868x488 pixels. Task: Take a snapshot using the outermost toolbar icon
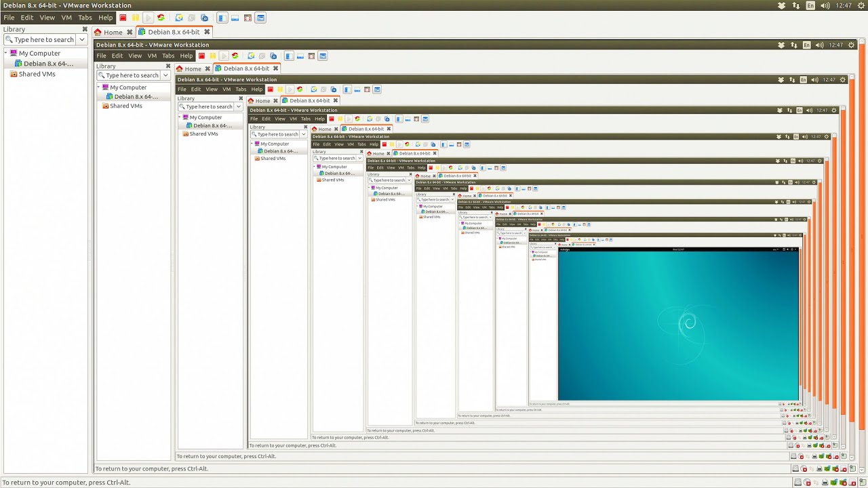179,18
